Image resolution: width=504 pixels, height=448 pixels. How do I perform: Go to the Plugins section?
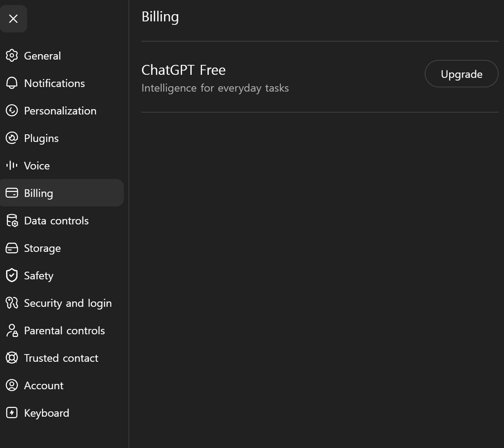point(62,138)
